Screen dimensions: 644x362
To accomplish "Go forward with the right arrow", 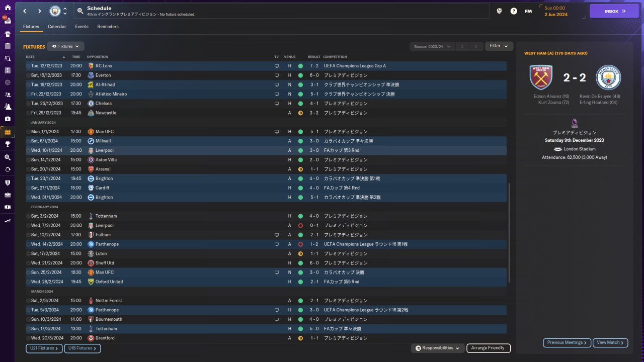I will point(40,11).
